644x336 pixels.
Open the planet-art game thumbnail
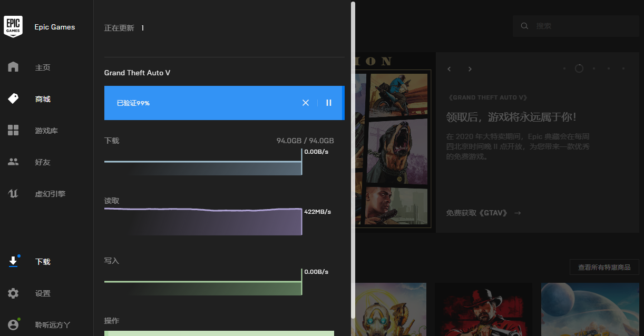tap(590, 309)
